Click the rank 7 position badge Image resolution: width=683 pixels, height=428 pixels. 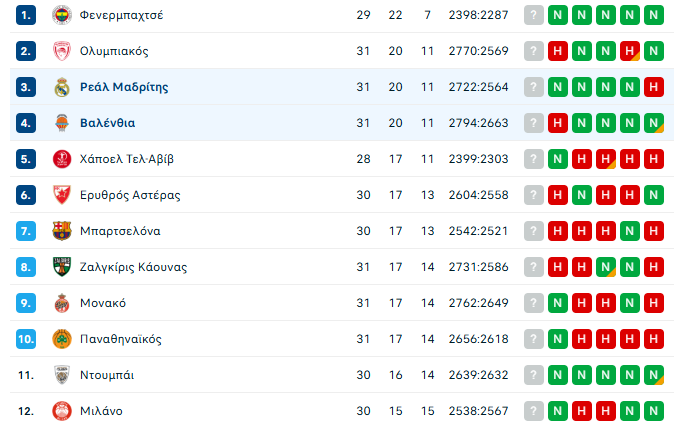tap(26, 231)
